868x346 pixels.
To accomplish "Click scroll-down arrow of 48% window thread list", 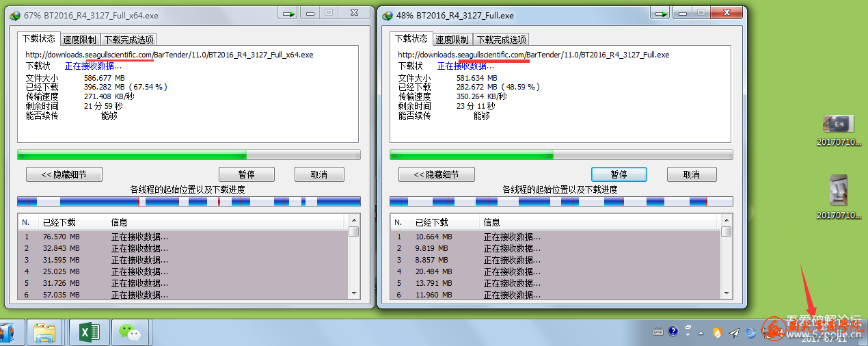I will (726, 293).
